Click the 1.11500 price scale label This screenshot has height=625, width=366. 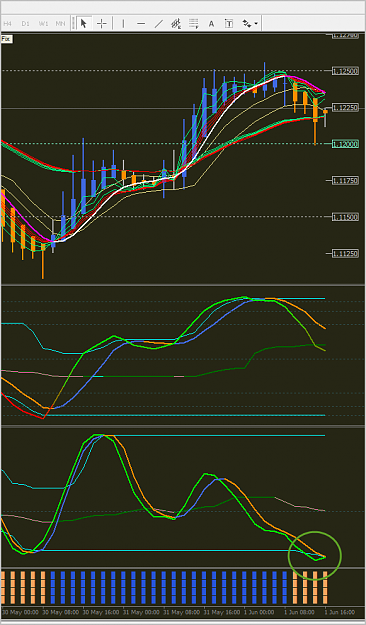(346, 217)
